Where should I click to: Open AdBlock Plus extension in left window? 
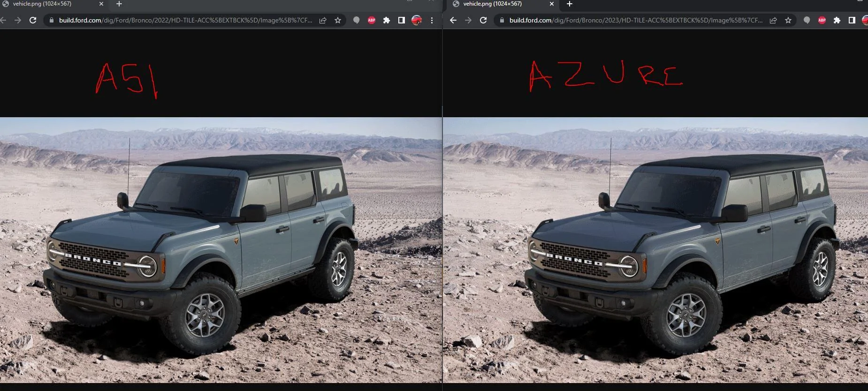coord(372,20)
